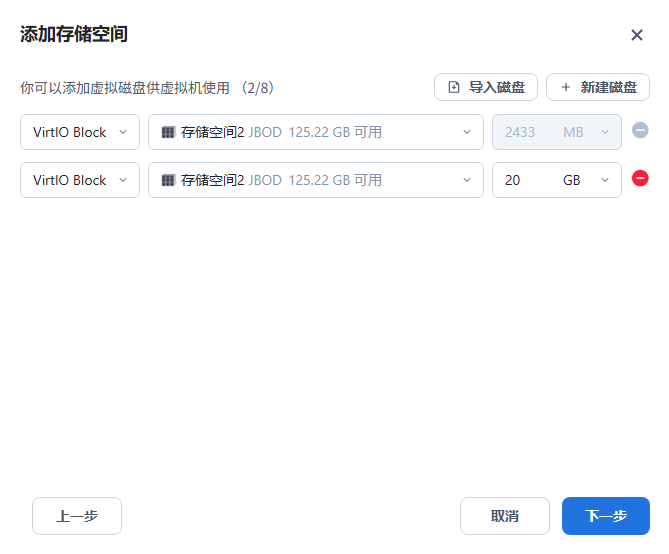The height and width of the screenshot is (554, 669).
Task: Click the 导入磁盘 import disk button
Action: pos(486,87)
